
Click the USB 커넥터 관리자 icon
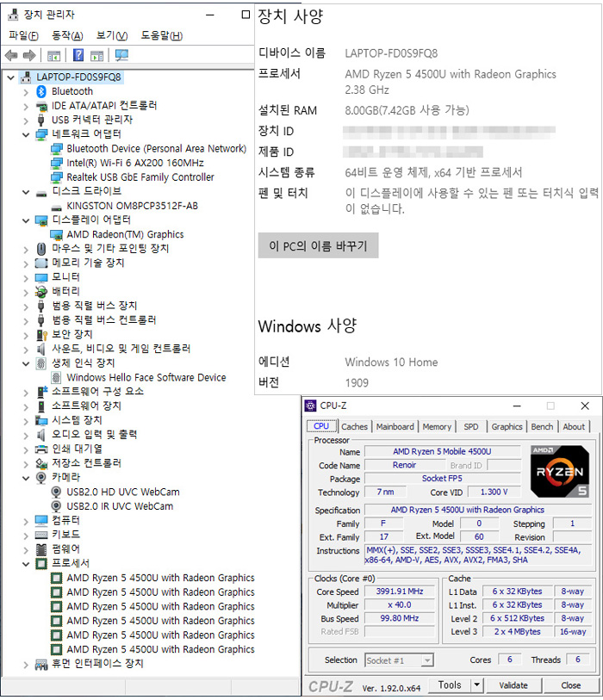pyautogui.click(x=41, y=120)
